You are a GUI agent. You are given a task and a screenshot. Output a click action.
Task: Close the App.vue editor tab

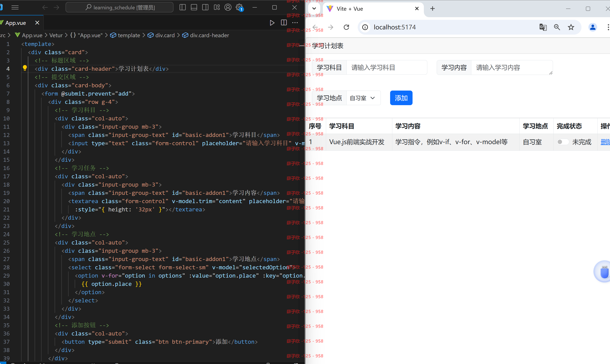[37, 23]
